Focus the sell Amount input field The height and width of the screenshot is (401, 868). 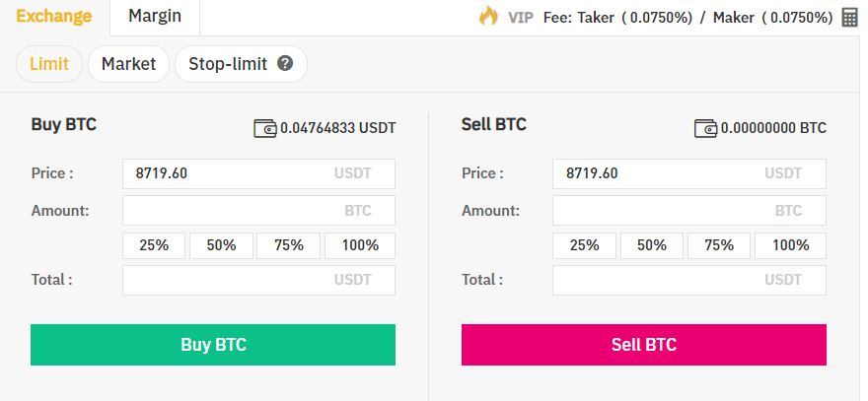pos(689,211)
